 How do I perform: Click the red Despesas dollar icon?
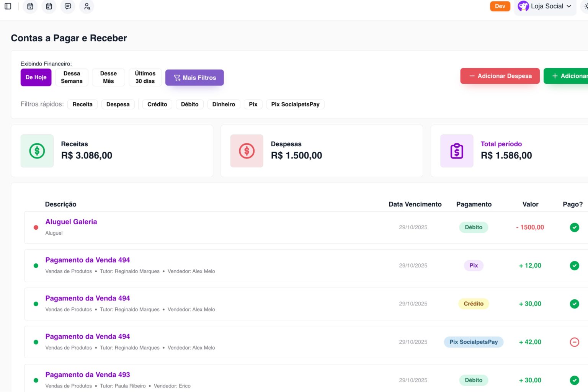247,151
